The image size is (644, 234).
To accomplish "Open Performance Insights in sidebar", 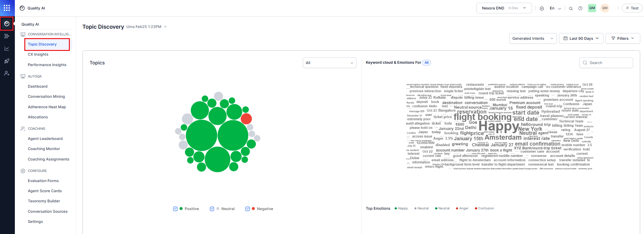I will [47, 65].
